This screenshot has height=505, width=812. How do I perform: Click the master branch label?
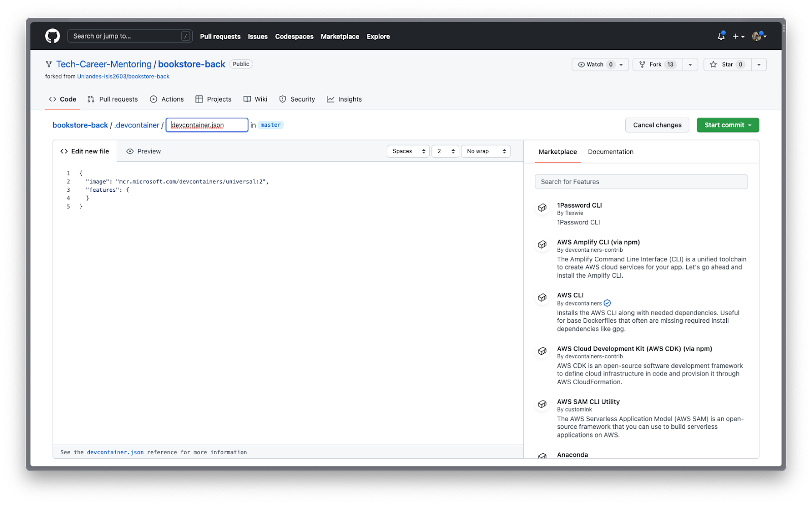pyautogui.click(x=270, y=125)
